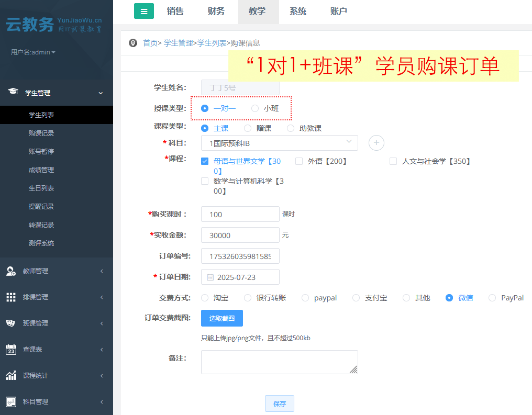The height and width of the screenshot is (415, 532).
Task: Open 购课记录 in the sidebar submenu
Action: pyautogui.click(x=41, y=133)
